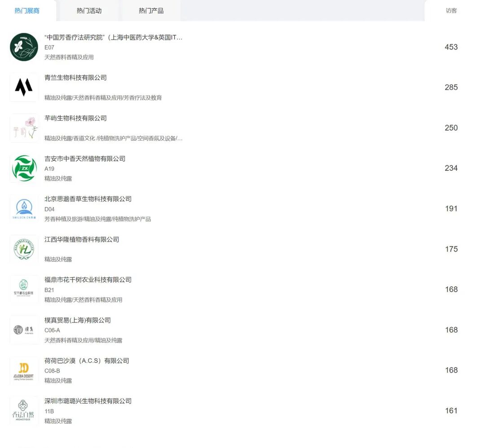Click the 樸真贸易 logo

pos(24,330)
